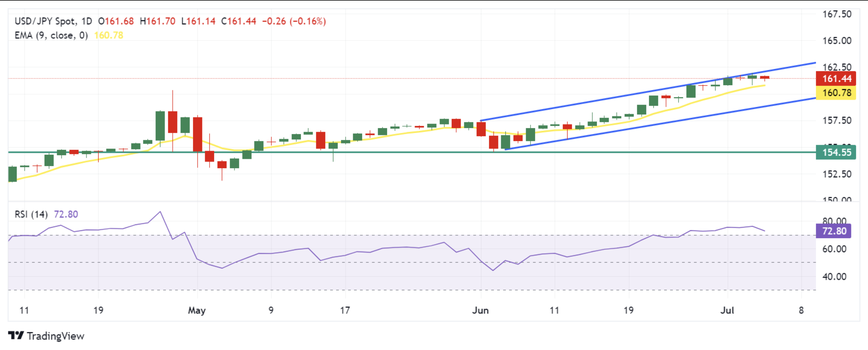Click the open value O161.68
The width and height of the screenshot is (868, 350).
[116, 21]
